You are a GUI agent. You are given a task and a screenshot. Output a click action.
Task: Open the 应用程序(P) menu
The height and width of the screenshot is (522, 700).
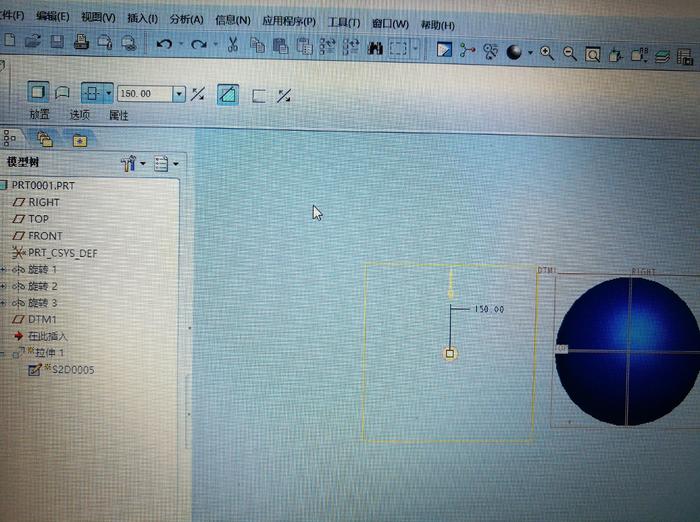point(289,21)
